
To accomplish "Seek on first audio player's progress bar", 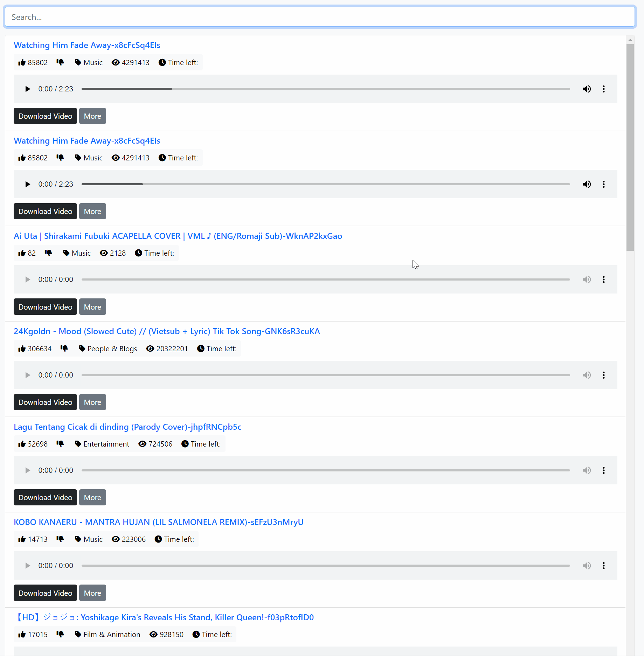I will (x=326, y=89).
